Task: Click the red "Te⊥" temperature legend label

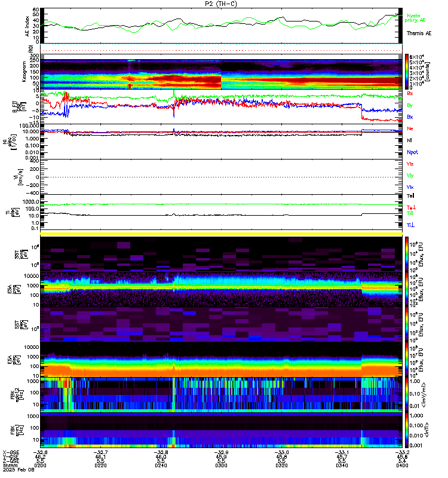Action: click(x=411, y=207)
